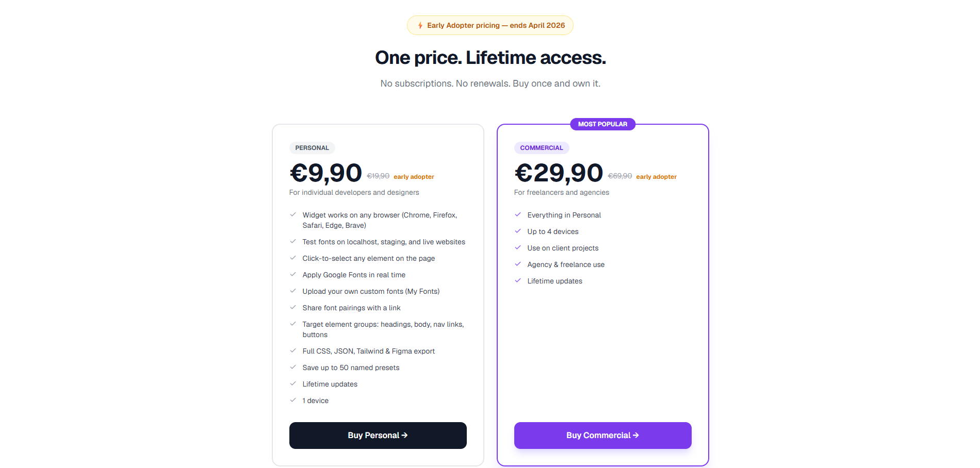
Task: Click the checkmark beside 'Up to 4 devices'
Action: (518, 231)
